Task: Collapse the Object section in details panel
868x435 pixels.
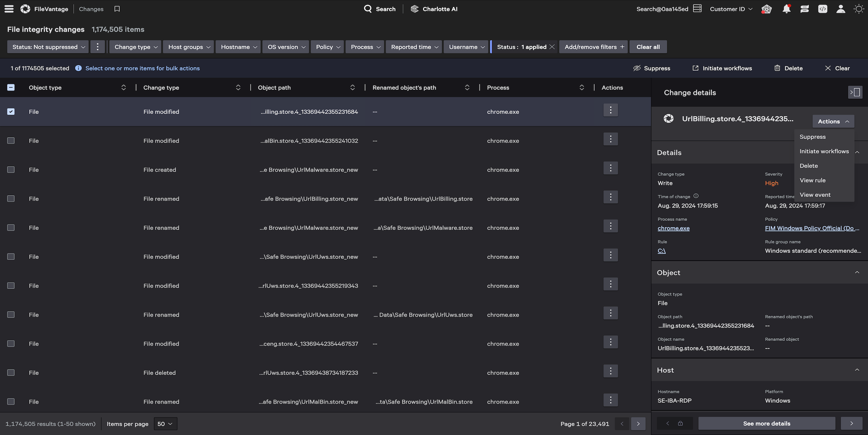Action: coord(858,272)
